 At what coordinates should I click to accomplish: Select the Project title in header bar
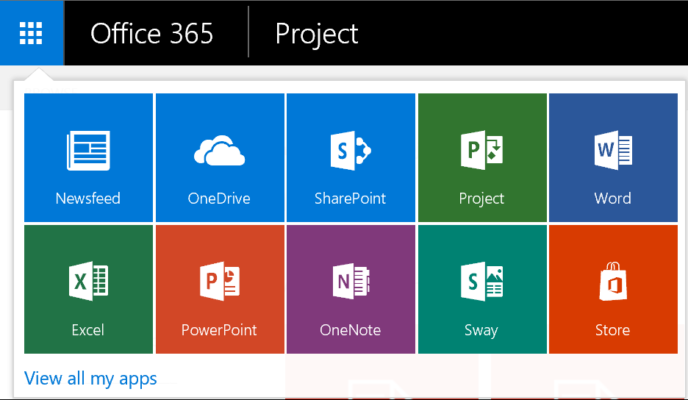coord(317,34)
